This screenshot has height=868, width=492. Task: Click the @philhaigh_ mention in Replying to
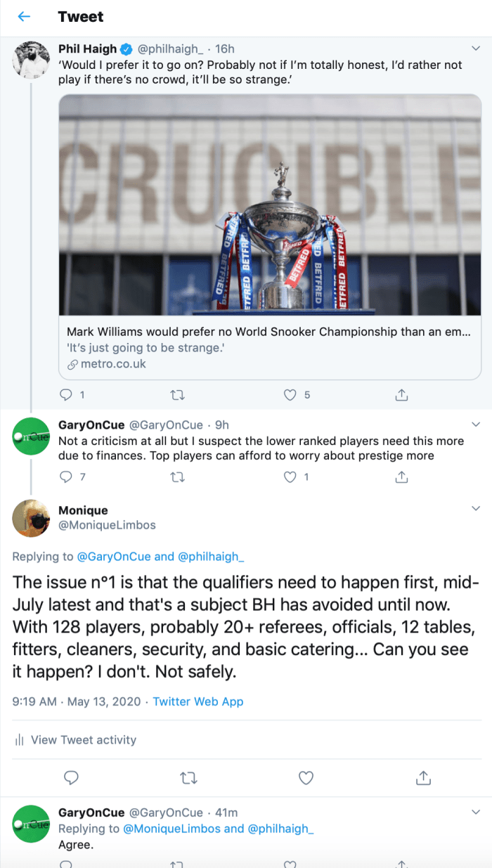[210, 557]
